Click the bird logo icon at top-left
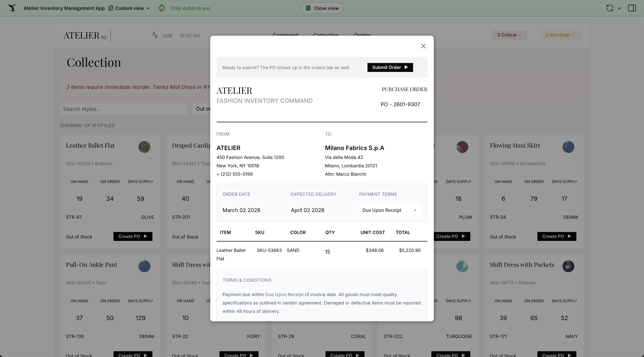Viewport: 644px width, 357px height. [12, 8]
